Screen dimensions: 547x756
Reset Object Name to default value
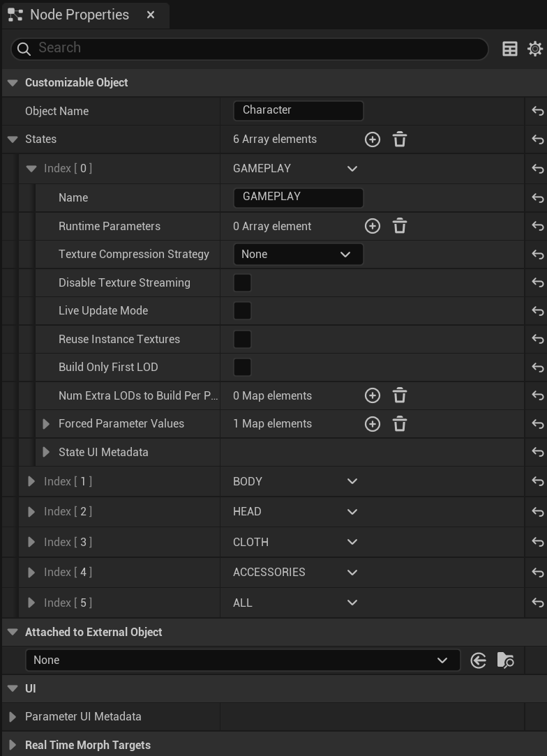pyautogui.click(x=538, y=111)
